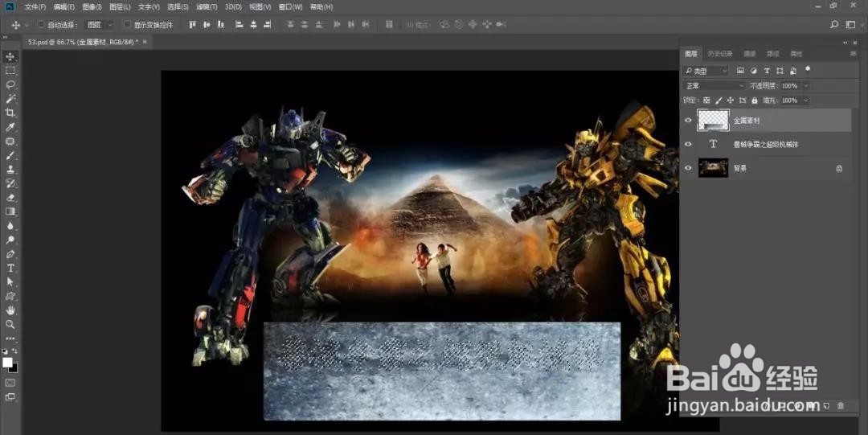The image size is (868, 435).
Task: Select the Hand tool
Action: click(10, 310)
